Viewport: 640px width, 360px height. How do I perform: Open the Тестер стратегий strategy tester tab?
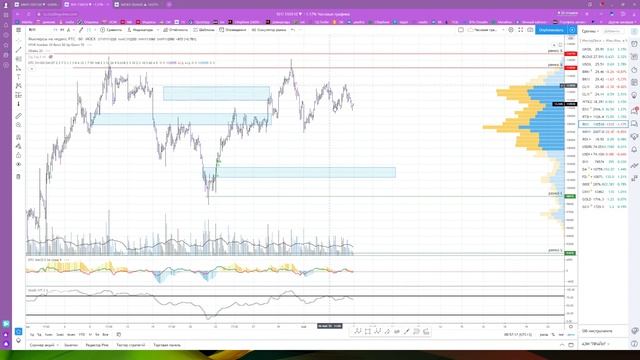pyautogui.click(x=131, y=345)
